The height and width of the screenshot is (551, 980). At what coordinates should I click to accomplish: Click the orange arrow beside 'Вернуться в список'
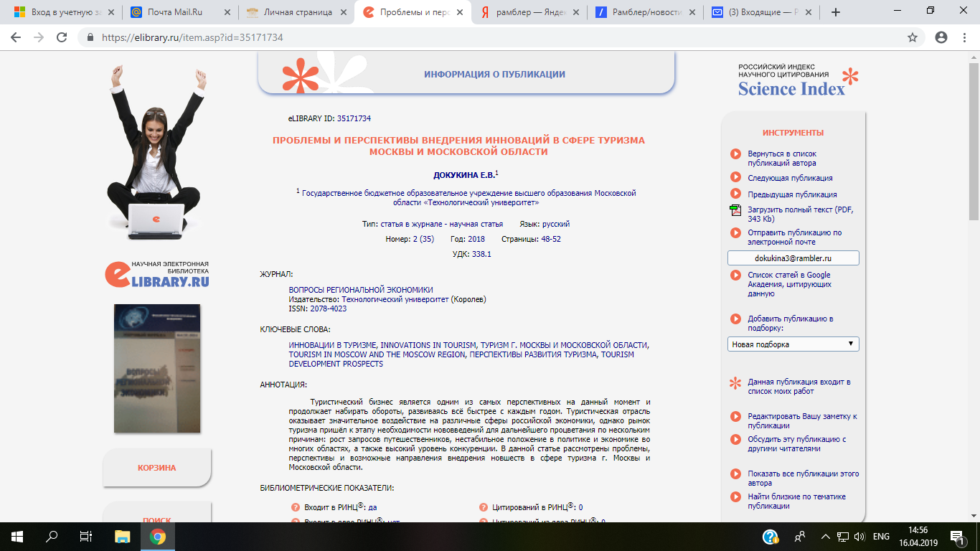click(735, 154)
